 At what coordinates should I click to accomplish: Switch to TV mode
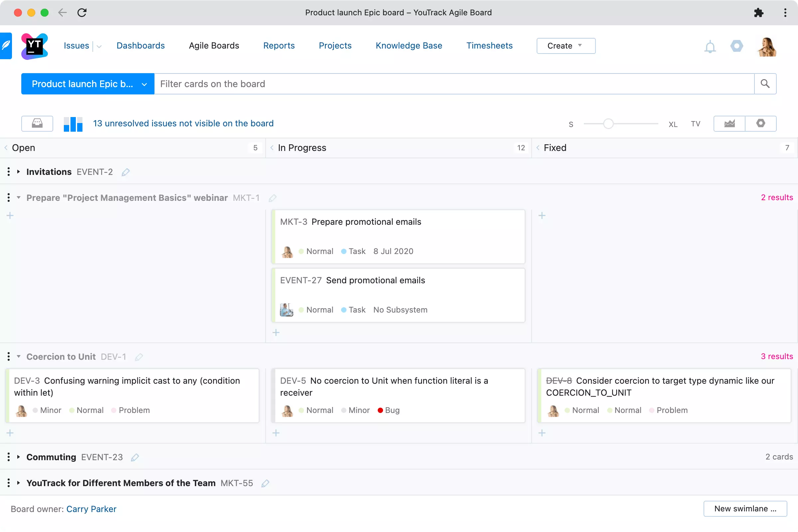coord(696,124)
